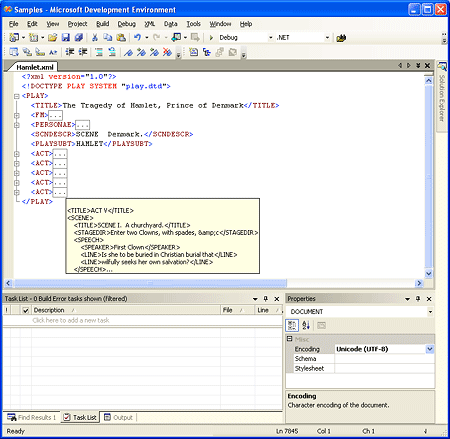450x439 pixels.
Task: Switch to the Find Results 1 tab
Action: 31,417
